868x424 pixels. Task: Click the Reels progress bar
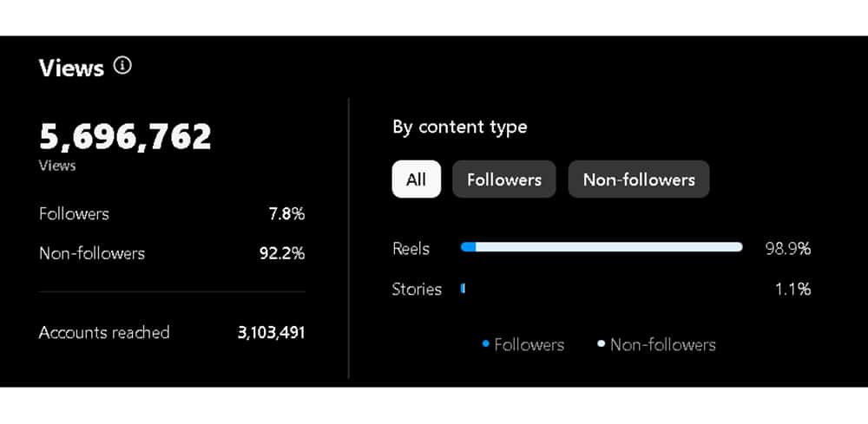coord(602,247)
